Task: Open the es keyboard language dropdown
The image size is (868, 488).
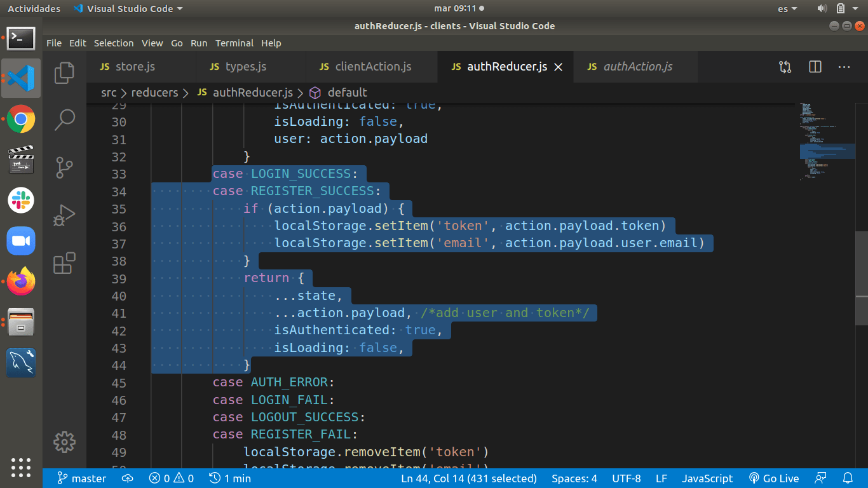Action: click(787, 9)
